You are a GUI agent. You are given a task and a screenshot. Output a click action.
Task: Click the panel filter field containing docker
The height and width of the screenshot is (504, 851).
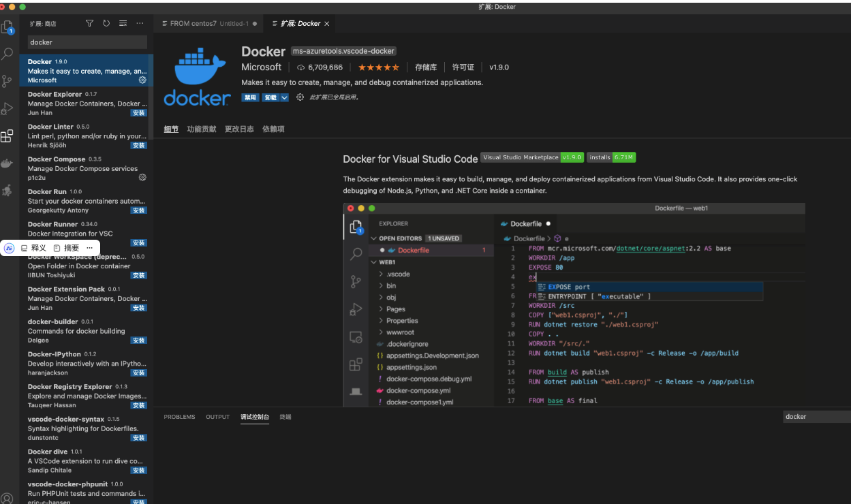(x=816, y=417)
